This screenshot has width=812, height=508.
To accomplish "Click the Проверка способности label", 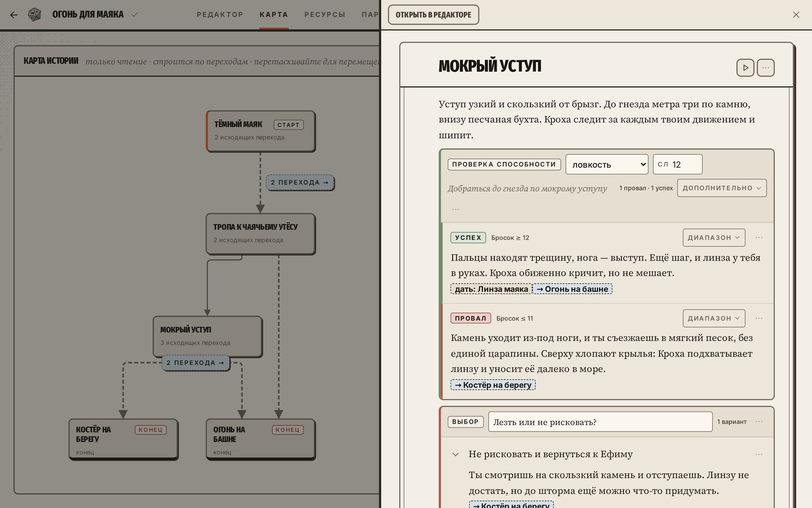I will click(504, 164).
